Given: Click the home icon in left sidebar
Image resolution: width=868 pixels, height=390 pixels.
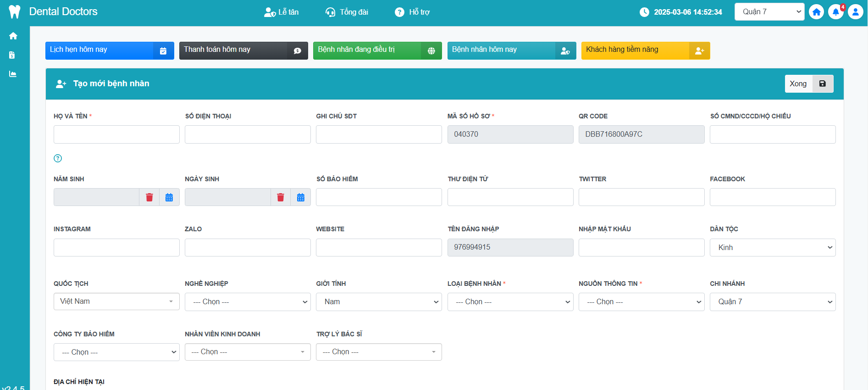Looking at the screenshot, I should tap(13, 36).
